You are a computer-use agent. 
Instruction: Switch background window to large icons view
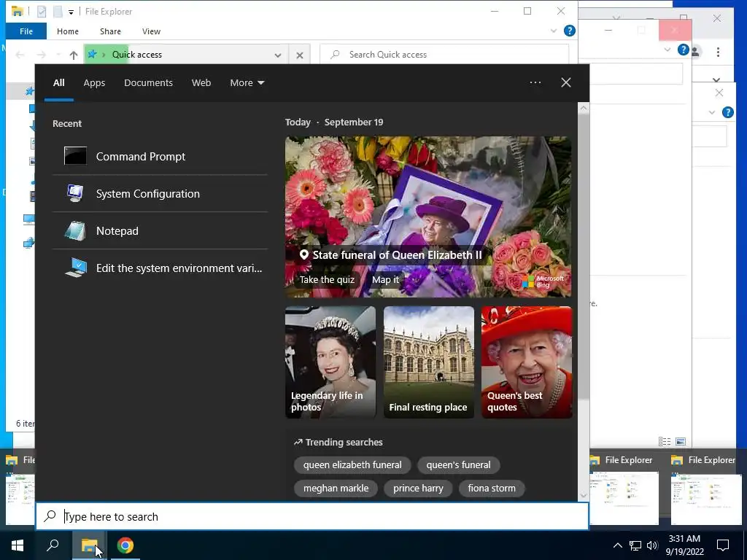click(x=681, y=442)
